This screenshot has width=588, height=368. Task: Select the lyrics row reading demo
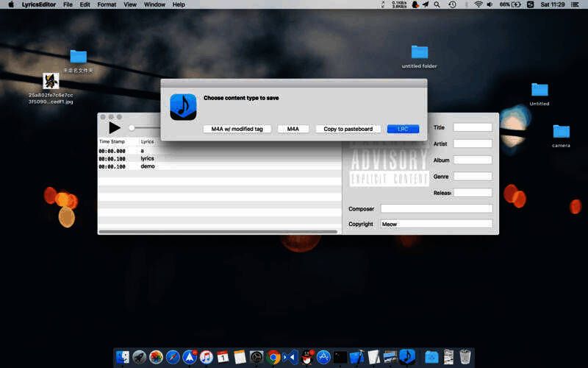(148, 166)
